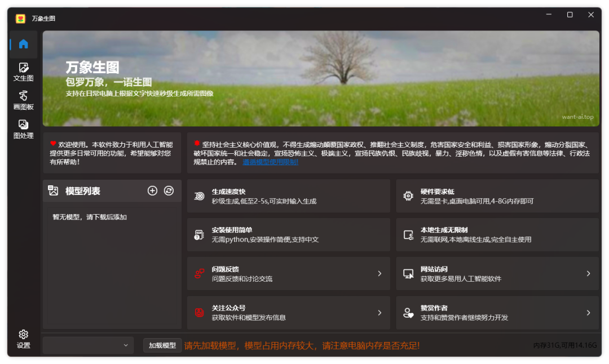Click the 坚持社会主义核心价值观 notice text
This screenshot has height=364, width=609.
[392, 153]
